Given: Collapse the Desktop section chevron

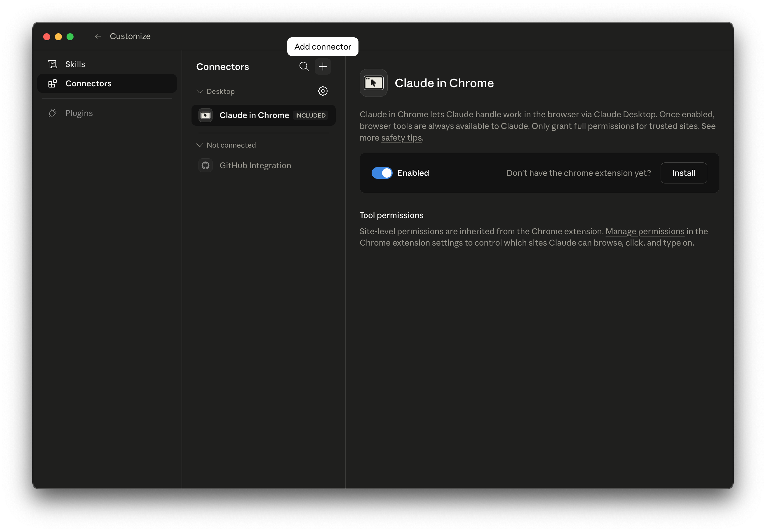Looking at the screenshot, I should (199, 91).
